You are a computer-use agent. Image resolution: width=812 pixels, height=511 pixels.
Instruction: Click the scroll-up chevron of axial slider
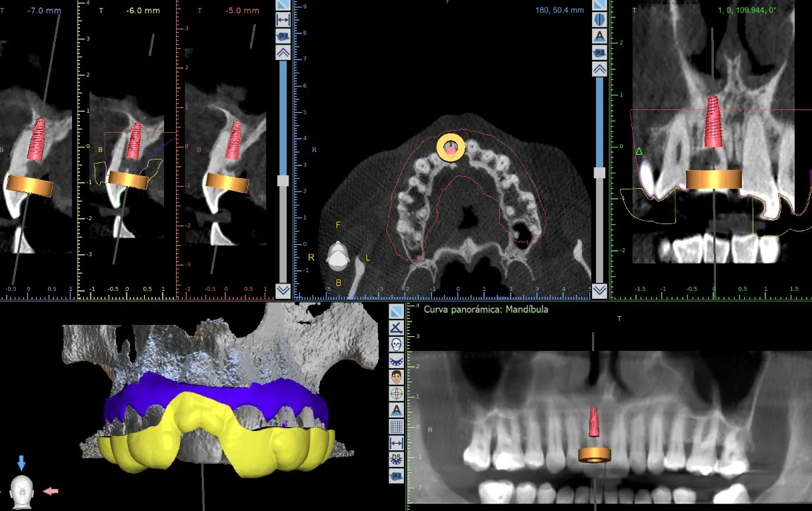[599, 68]
